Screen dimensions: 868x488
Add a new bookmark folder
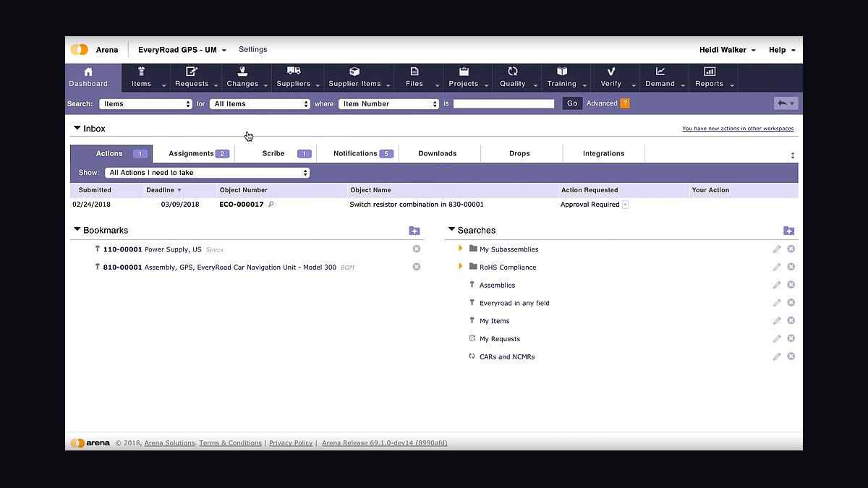[x=414, y=231]
